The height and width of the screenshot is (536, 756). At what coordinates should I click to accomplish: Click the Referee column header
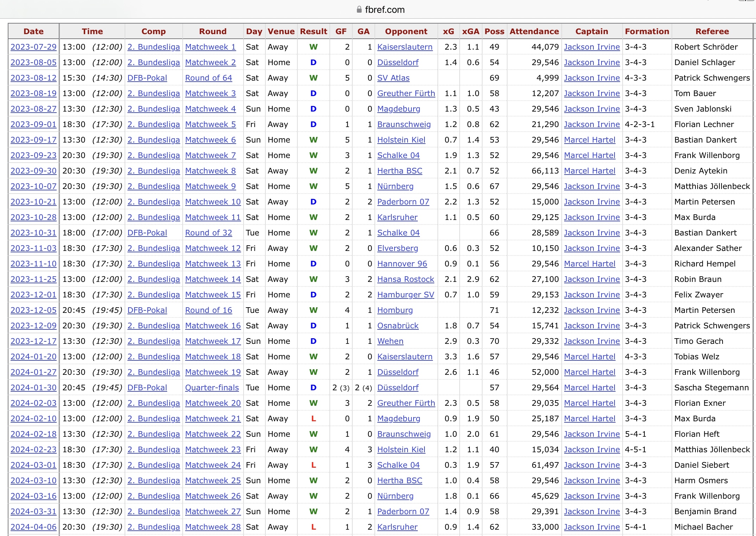click(712, 31)
